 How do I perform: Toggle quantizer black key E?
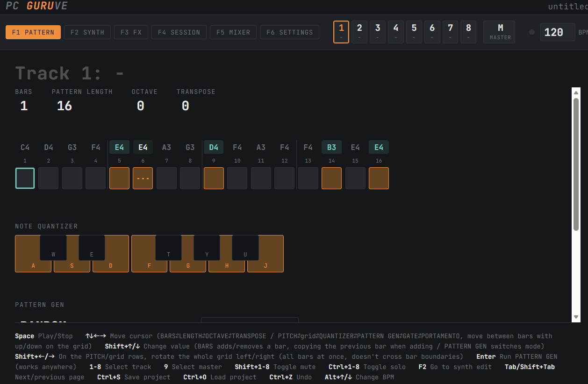click(x=92, y=248)
